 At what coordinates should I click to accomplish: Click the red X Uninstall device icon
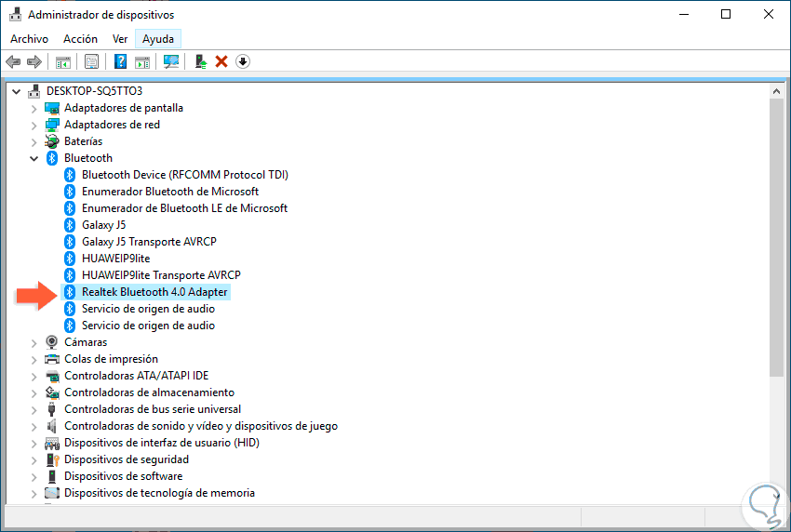(221, 61)
